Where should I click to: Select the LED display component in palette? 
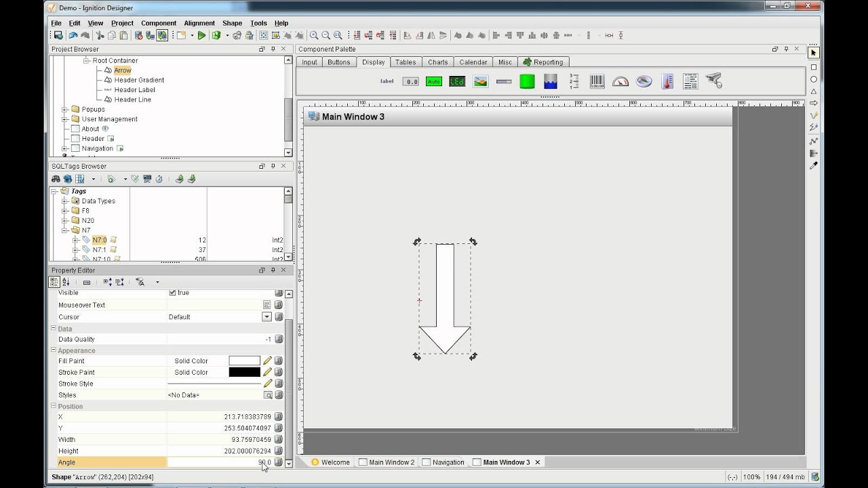[457, 81]
